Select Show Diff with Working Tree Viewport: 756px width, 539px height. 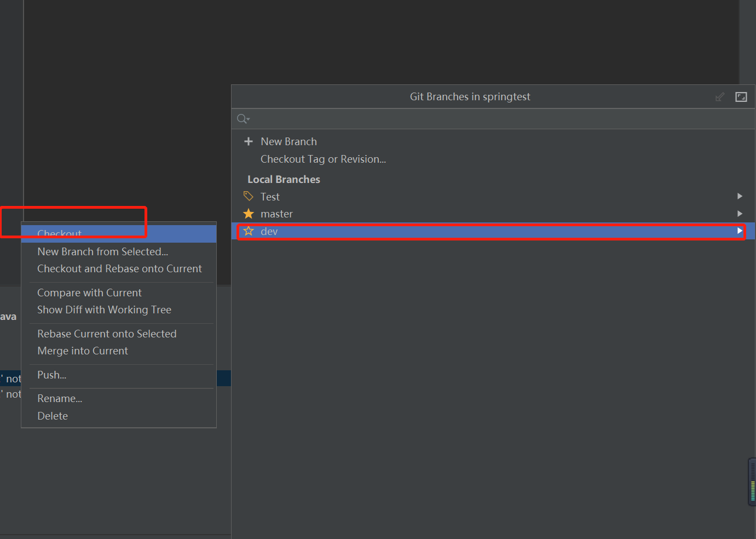(x=104, y=309)
